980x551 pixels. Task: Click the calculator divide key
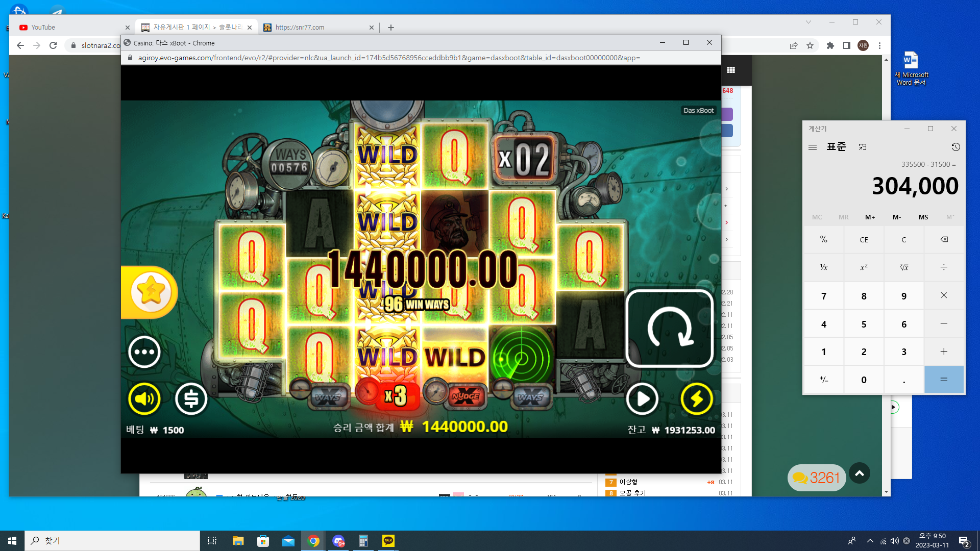pyautogui.click(x=944, y=267)
